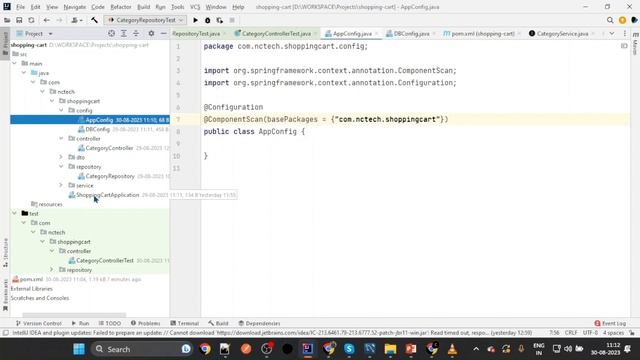Select CategoryController in the project tree
Image resolution: width=640 pixels, height=360 pixels.
click(x=109, y=148)
